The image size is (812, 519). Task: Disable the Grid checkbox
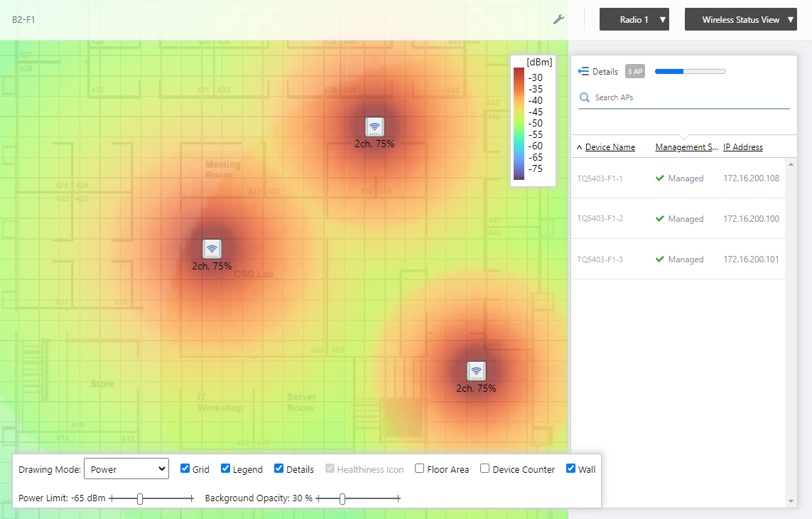[x=185, y=469]
